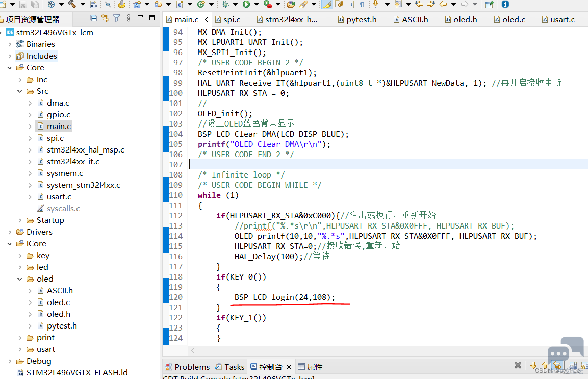
Task: Select usart.c in Src folder
Action: pyautogui.click(x=59, y=196)
